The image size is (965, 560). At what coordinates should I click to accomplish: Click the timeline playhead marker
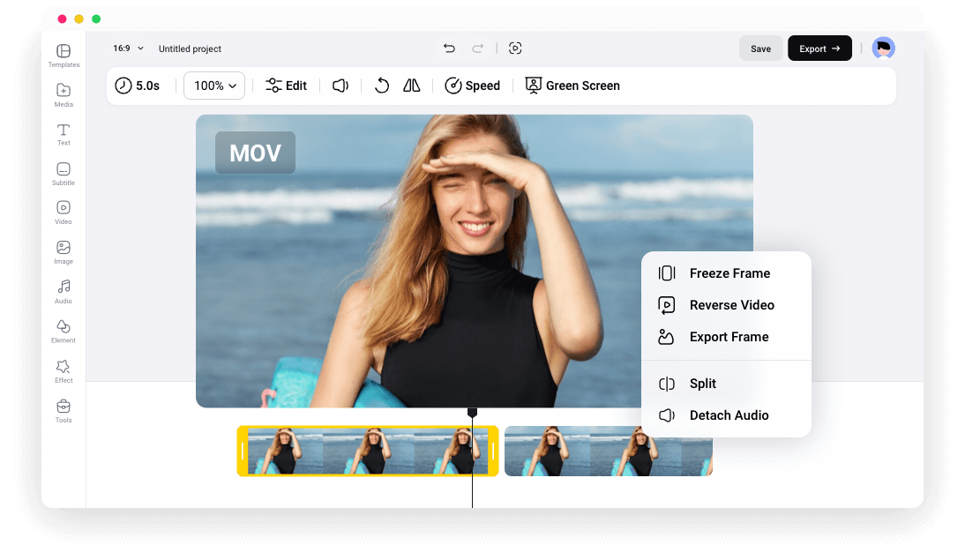(x=472, y=413)
